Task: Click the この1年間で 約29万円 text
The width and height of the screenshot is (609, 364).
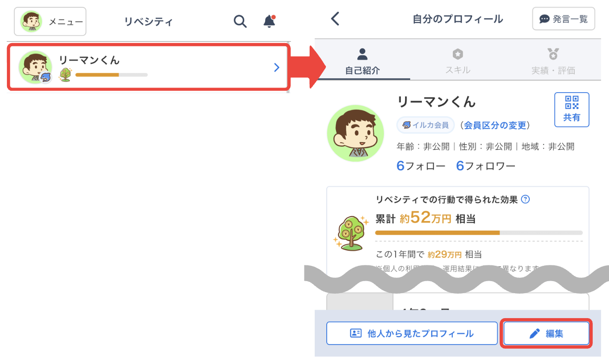Action: (429, 254)
